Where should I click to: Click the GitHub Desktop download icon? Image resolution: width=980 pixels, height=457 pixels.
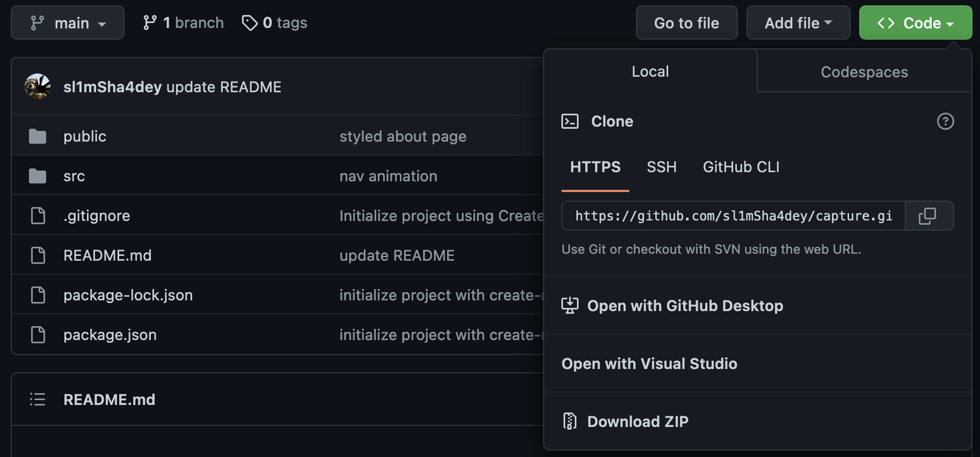pyautogui.click(x=570, y=305)
